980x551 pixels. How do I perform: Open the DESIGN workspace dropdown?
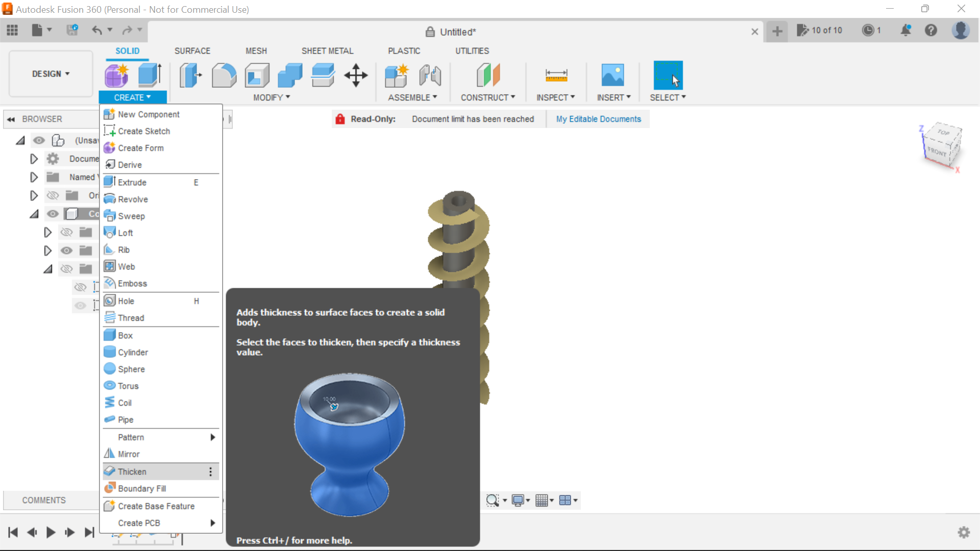point(50,73)
